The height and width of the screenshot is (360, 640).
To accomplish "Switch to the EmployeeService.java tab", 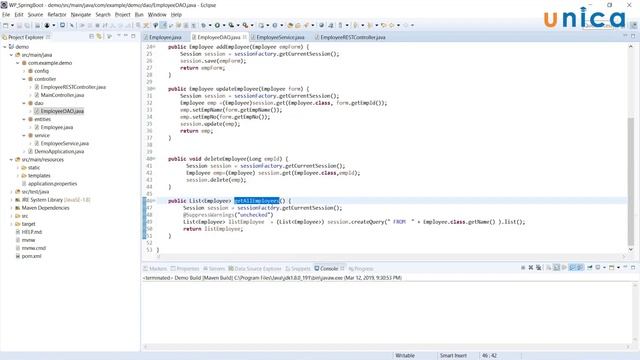I will (280, 37).
